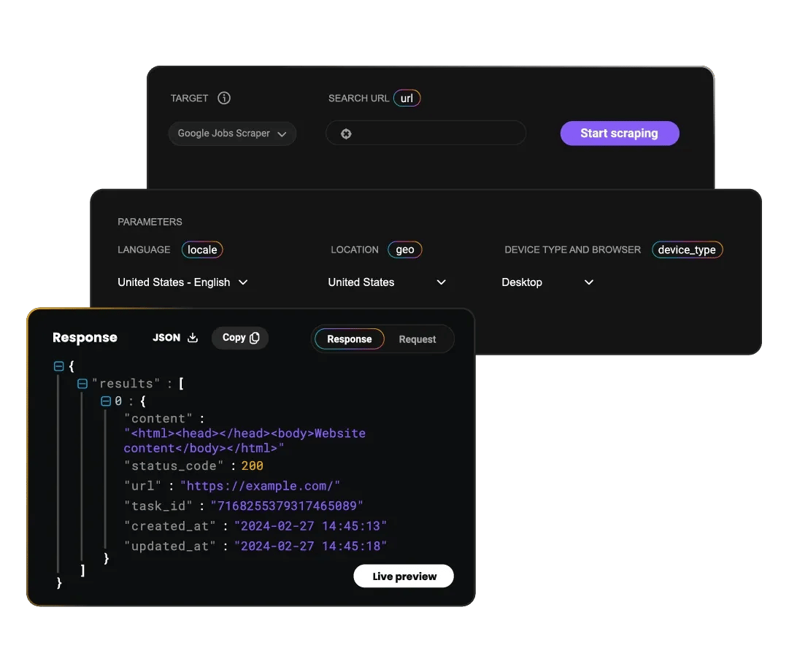Copy the response to clipboard
Image resolution: width=789 pixels, height=672 pixels.
[x=240, y=338]
